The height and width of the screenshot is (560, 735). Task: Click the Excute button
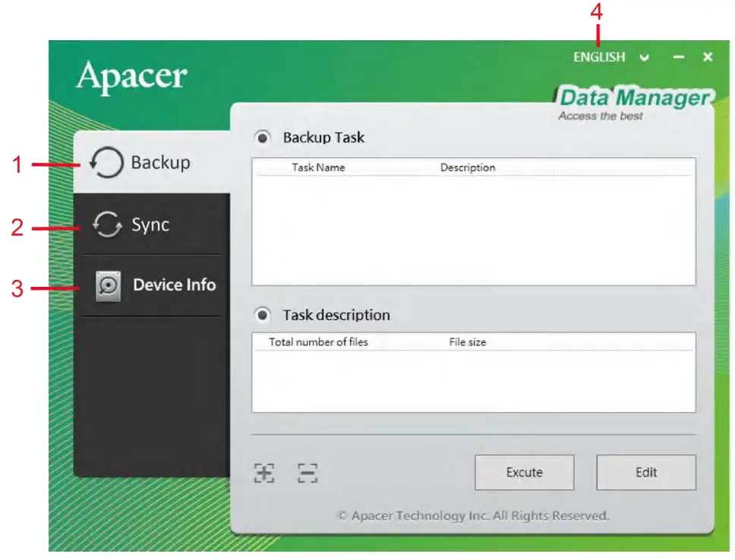524,472
